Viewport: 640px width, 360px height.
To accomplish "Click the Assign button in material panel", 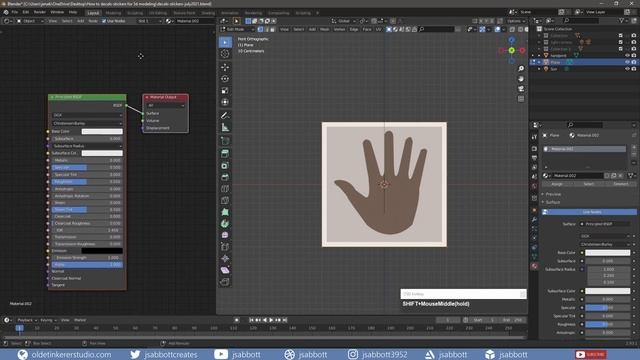I will (557, 184).
